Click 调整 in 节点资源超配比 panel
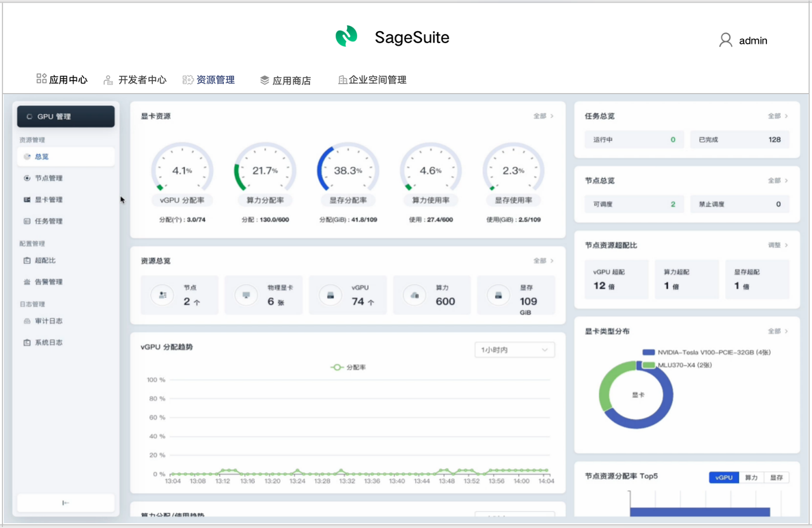This screenshot has width=812, height=528. click(778, 245)
